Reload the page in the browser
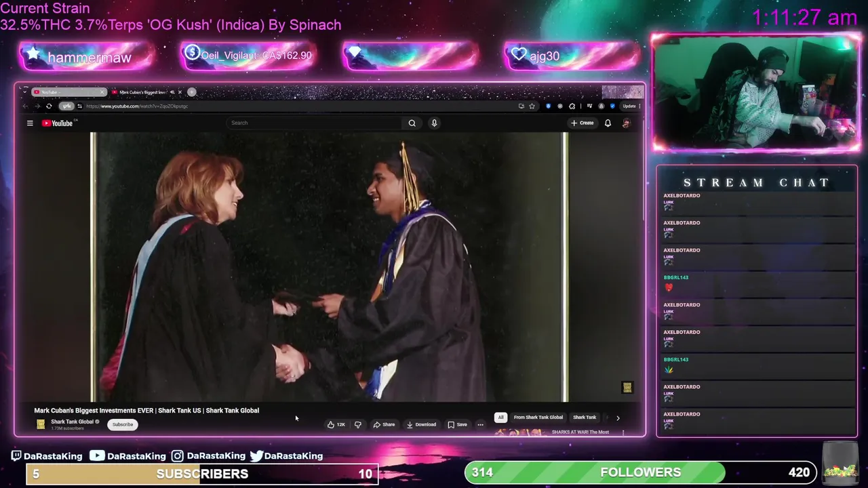 point(49,106)
